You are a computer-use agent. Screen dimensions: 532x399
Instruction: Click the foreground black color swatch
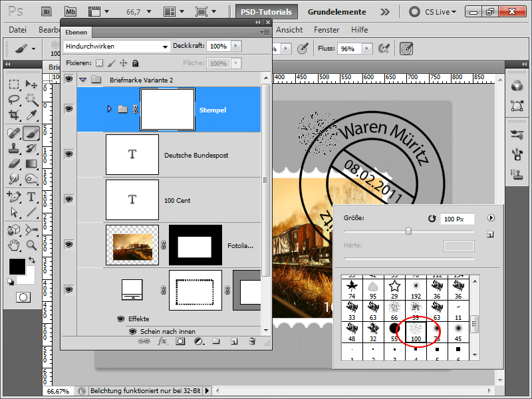coord(17,267)
